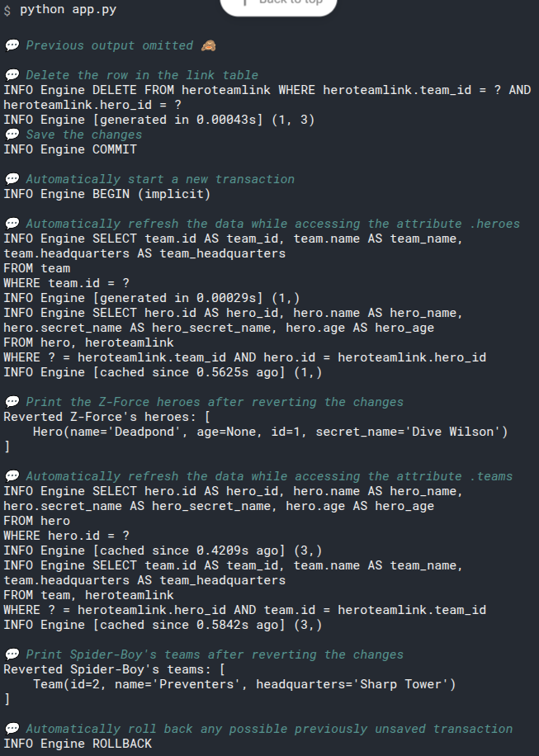Image resolution: width=539 pixels, height=756 pixels.
Task: Click the Back to top button
Action: point(278,4)
